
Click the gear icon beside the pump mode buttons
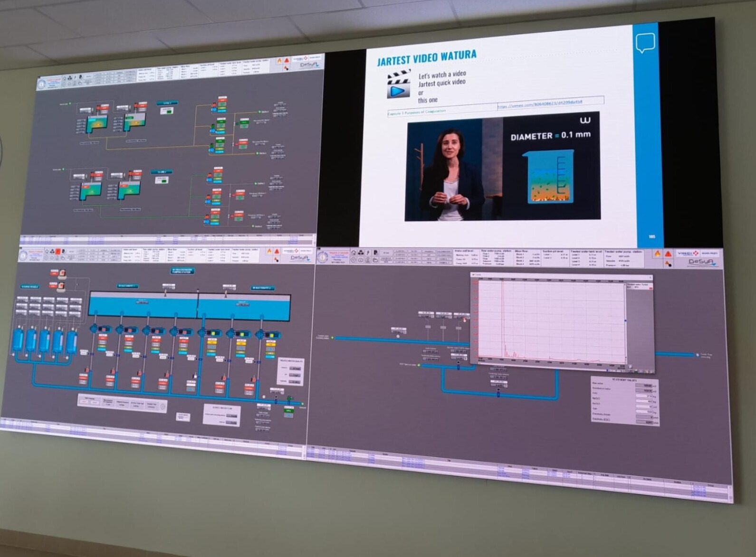pyautogui.click(x=163, y=406)
